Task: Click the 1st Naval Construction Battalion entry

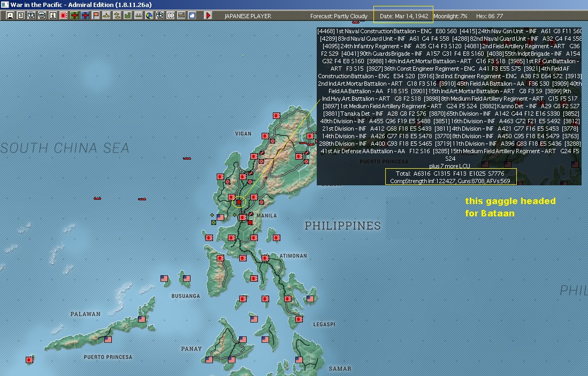Action: 387,31
